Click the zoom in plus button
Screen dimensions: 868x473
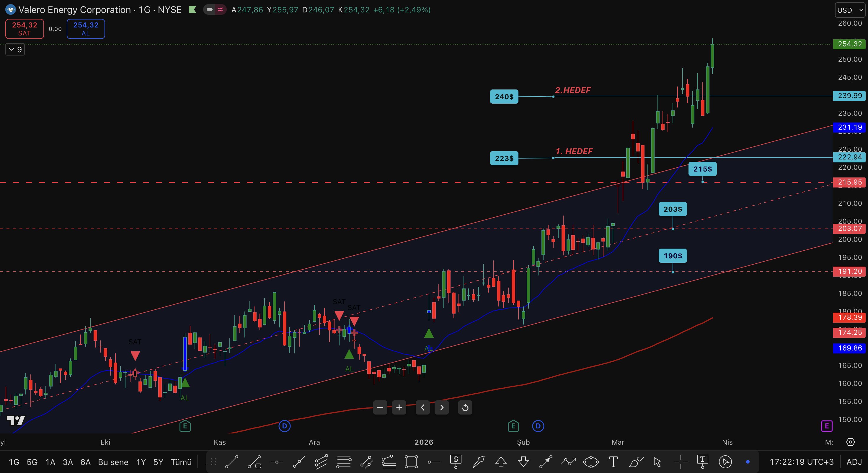(x=399, y=408)
